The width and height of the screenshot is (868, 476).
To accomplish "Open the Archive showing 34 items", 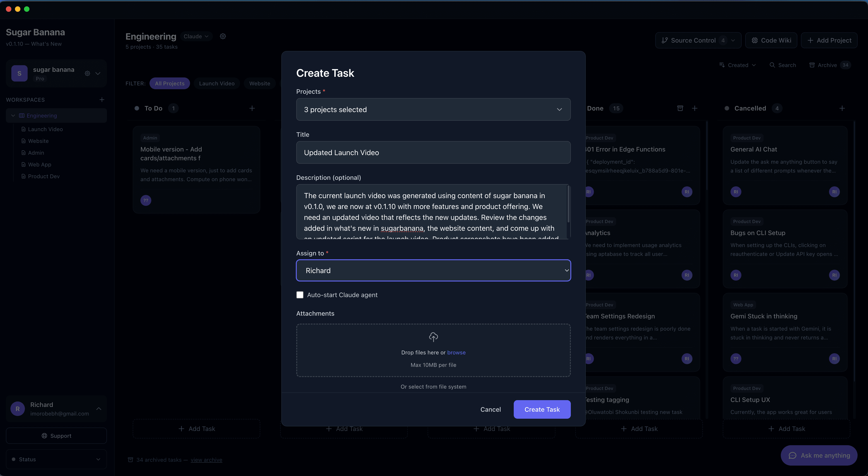I will tap(826, 65).
